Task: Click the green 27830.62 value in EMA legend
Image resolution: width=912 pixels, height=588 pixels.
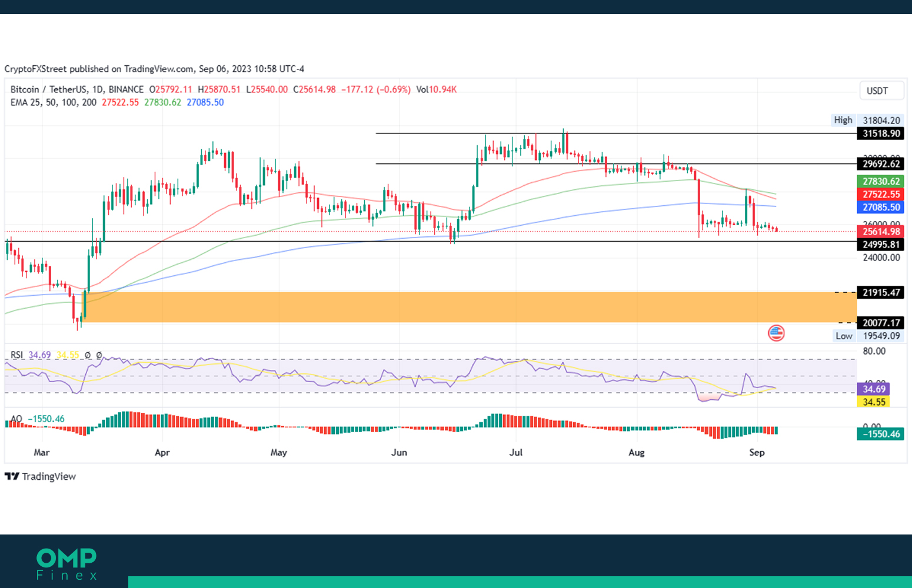Action: [x=162, y=102]
